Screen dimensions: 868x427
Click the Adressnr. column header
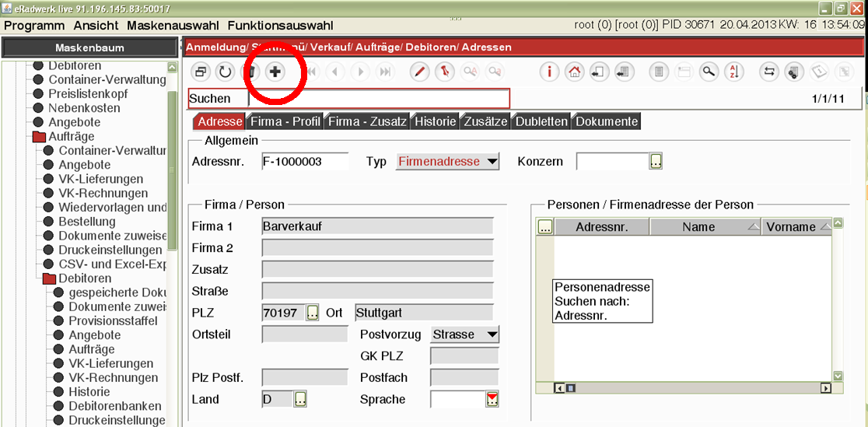tap(602, 226)
